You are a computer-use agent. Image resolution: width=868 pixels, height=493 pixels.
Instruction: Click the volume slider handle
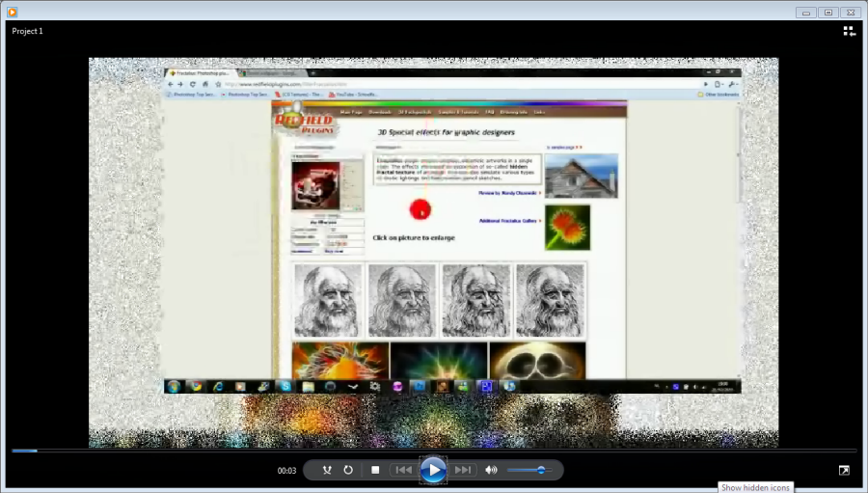(541, 470)
